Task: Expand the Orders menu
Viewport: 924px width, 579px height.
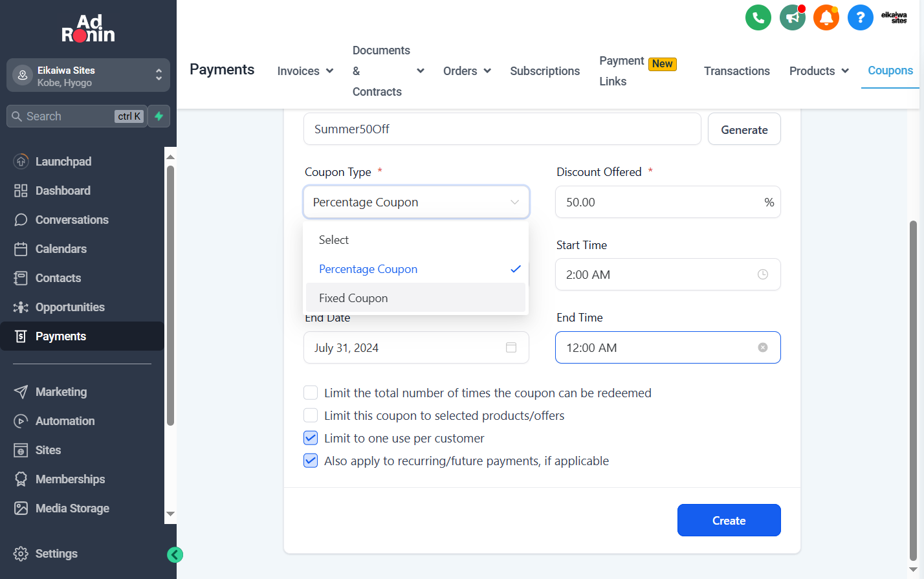Action: (x=467, y=71)
